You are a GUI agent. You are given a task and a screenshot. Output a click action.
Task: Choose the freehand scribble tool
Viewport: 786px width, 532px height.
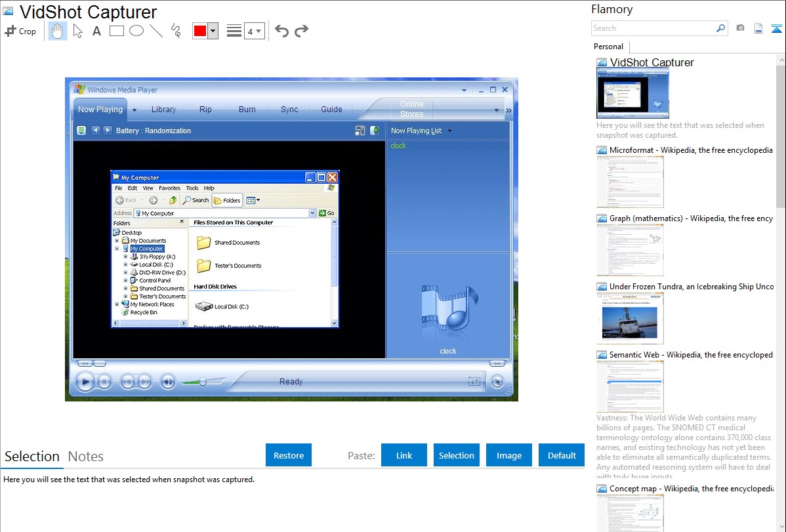pos(176,31)
